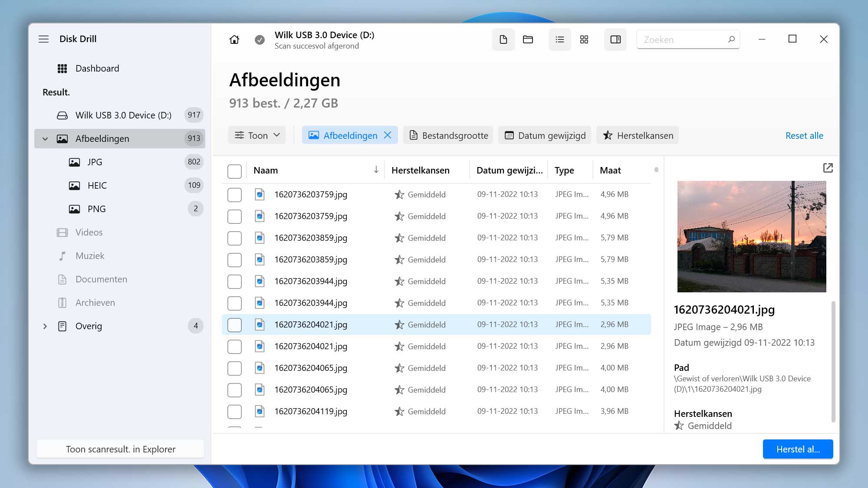Open Muziek category
The image size is (868, 488).
[120, 256]
